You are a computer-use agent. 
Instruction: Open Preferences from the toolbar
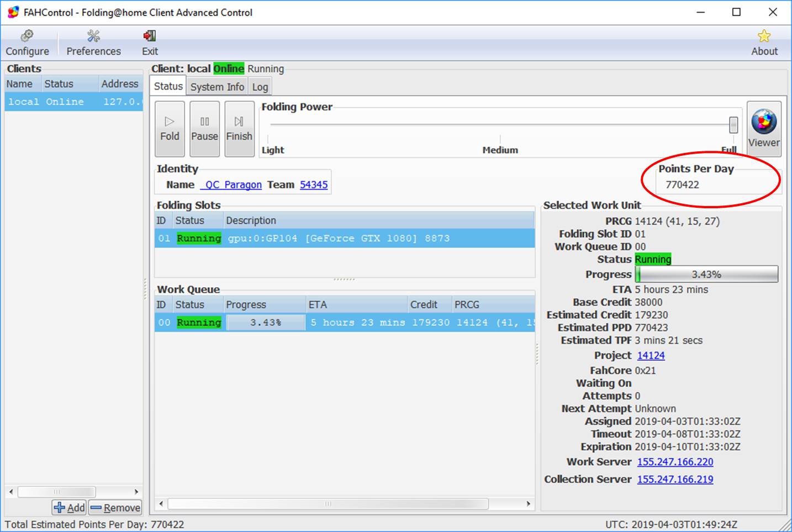93,43
